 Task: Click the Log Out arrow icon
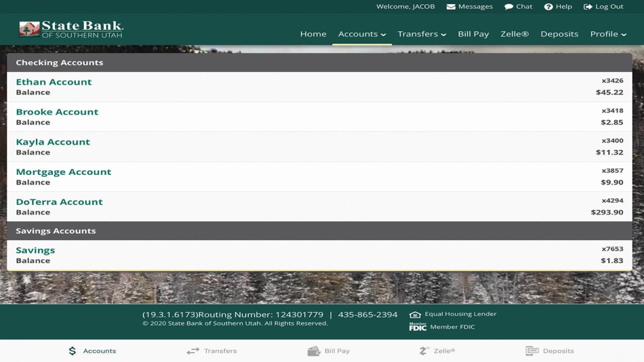pyautogui.click(x=588, y=7)
